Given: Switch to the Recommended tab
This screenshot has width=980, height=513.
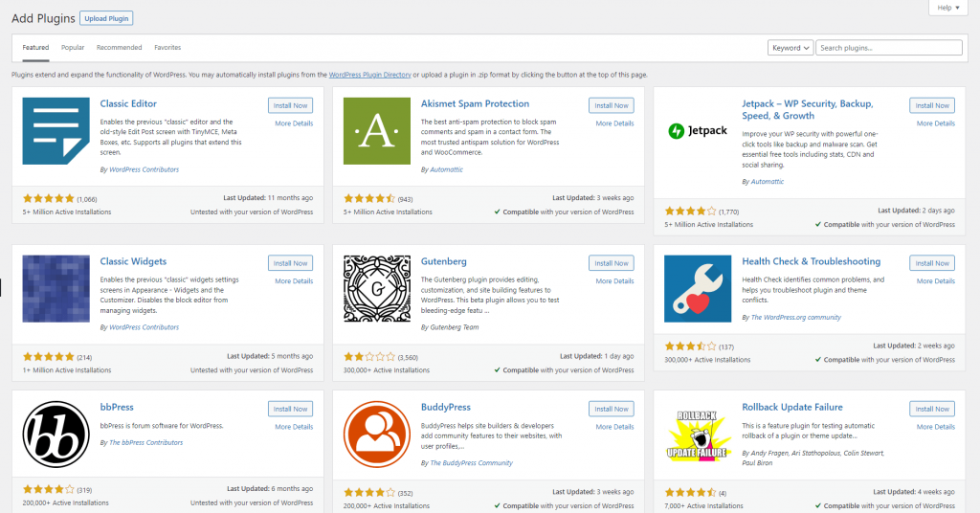Looking at the screenshot, I should (119, 48).
